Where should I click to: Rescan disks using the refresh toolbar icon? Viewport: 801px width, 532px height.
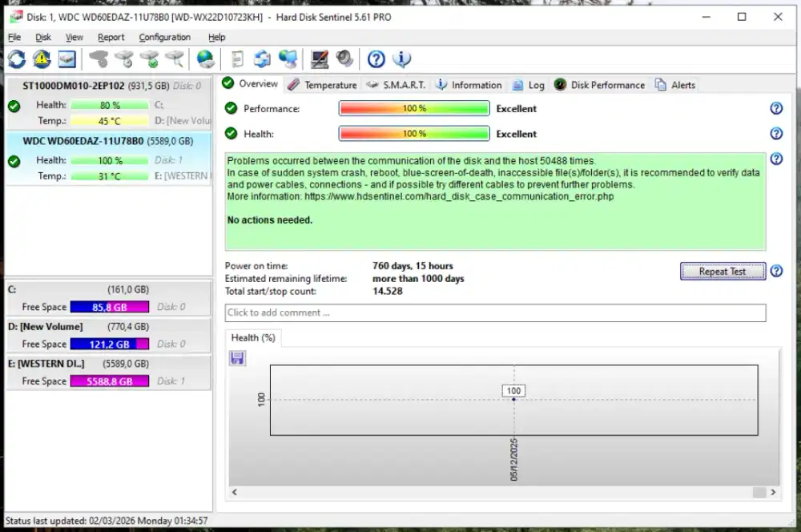point(16,58)
